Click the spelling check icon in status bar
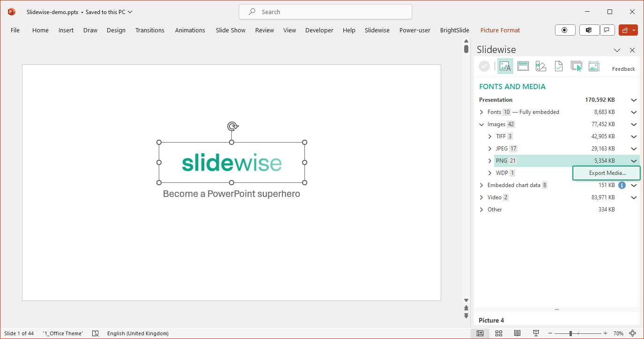Screen dimensions: 644x339 click(96, 333)
